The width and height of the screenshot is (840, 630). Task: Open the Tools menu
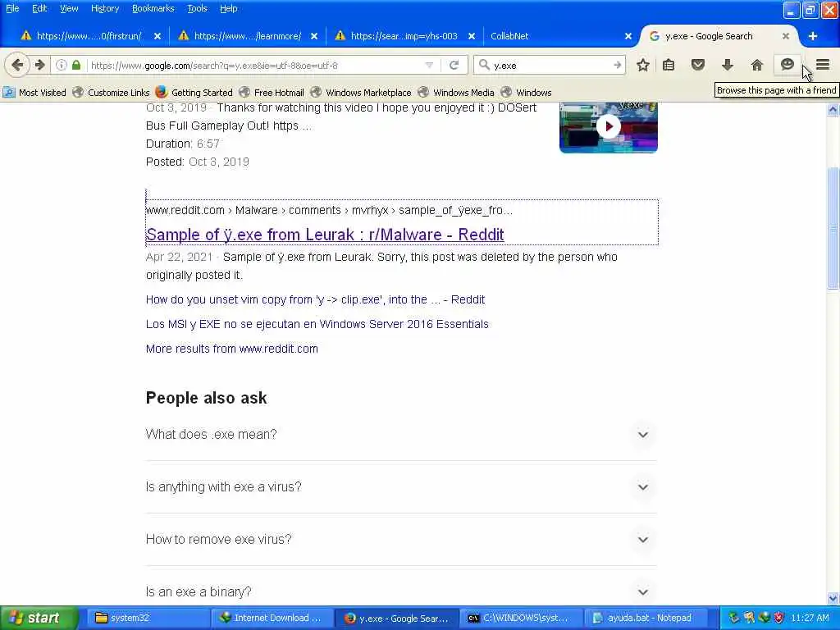tap(197, 8)
